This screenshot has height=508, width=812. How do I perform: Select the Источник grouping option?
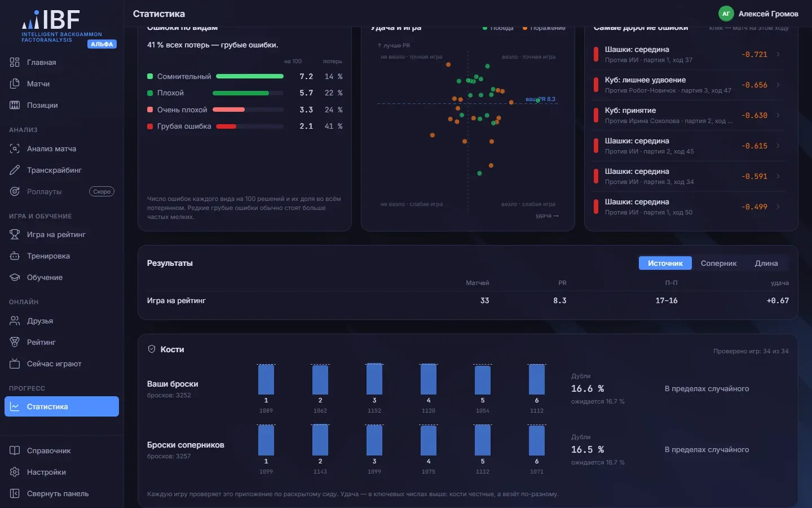coord(665,263)
